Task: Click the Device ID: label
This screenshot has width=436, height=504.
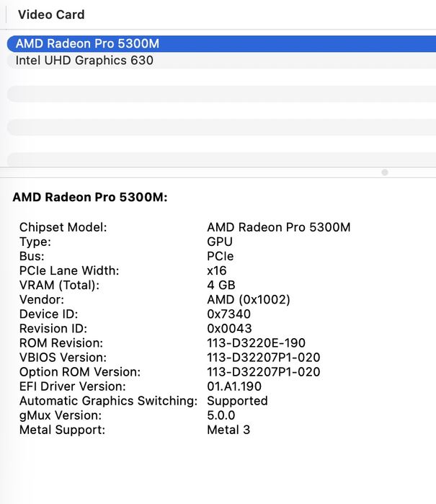Action: point(48,314)
